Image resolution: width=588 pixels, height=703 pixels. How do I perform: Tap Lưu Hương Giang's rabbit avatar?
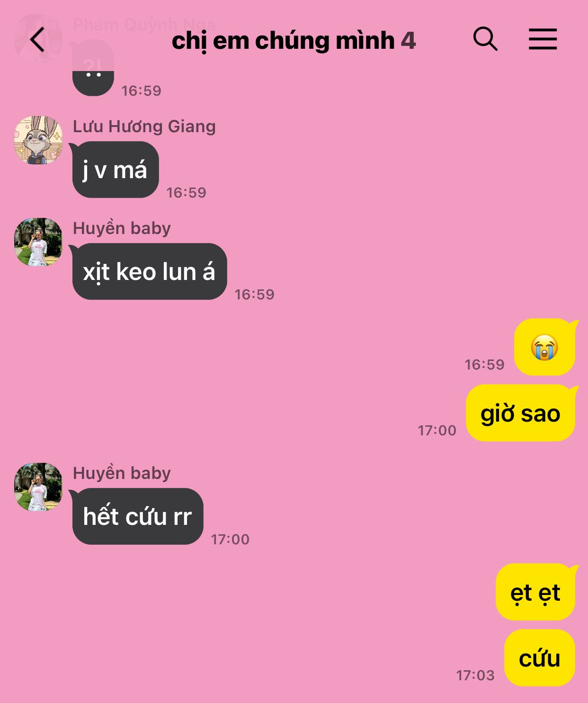click(38, 140)
